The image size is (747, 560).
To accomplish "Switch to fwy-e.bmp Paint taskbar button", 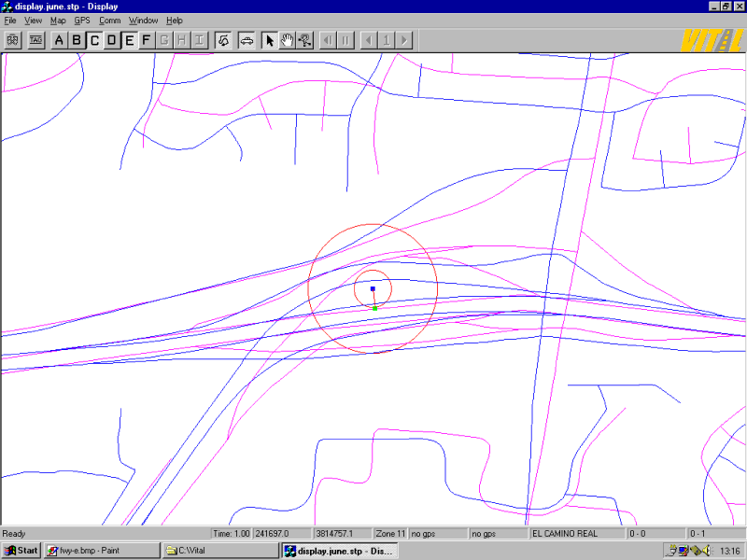I will (x=101, y=551).
